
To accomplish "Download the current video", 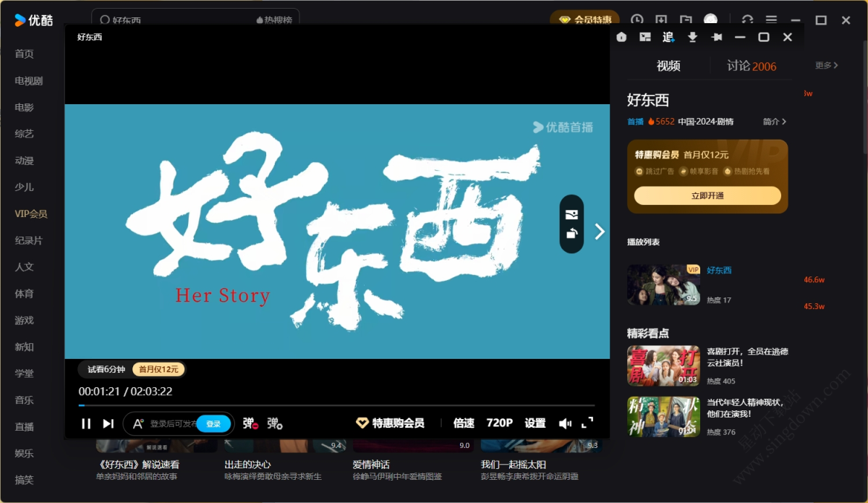I will click(692, 37).
